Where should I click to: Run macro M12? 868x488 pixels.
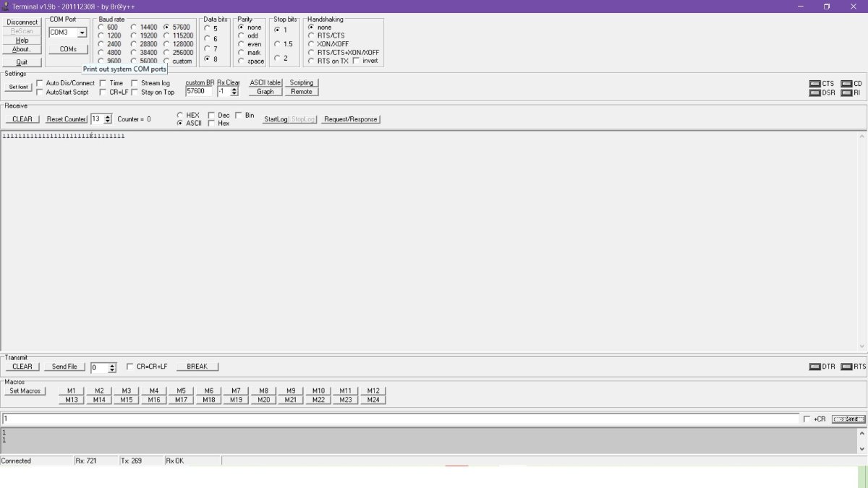pos(373,390)
